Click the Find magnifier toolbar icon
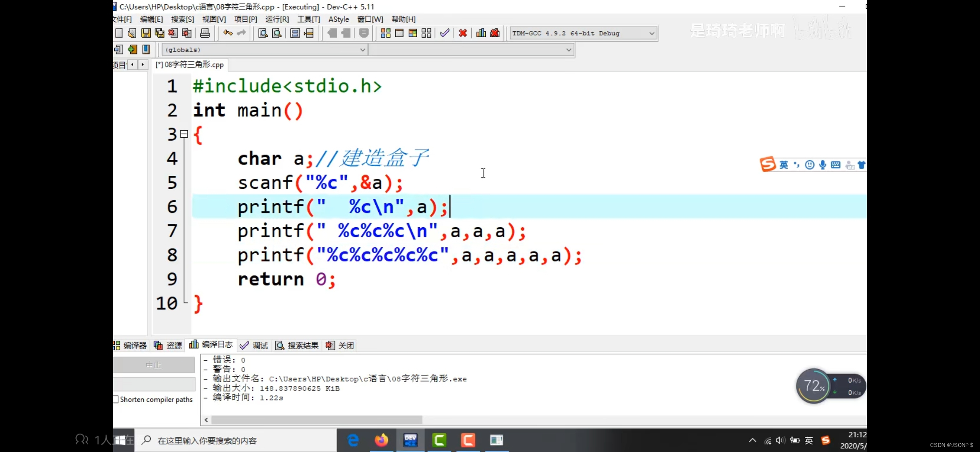Image resolution: width=980 pixels, height=452 pixels. click(263, 33)
